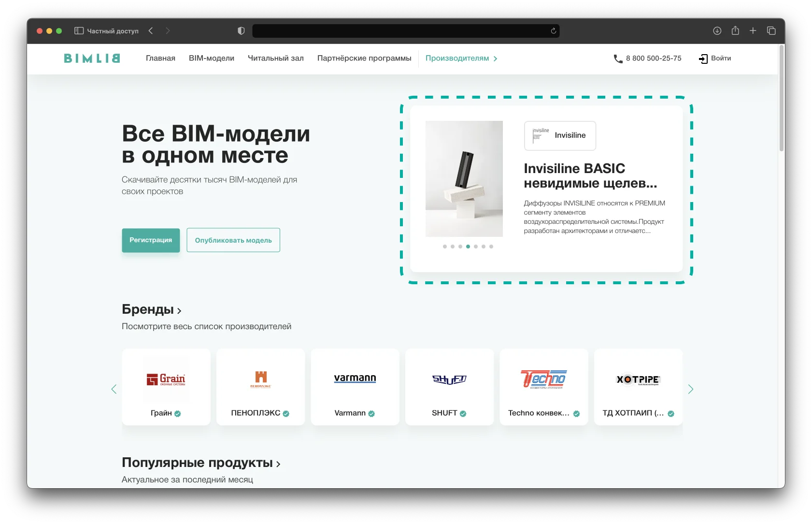Open the Бренды heading link
The height and width of the screenshot is (524, 812).
coord(148,309)
